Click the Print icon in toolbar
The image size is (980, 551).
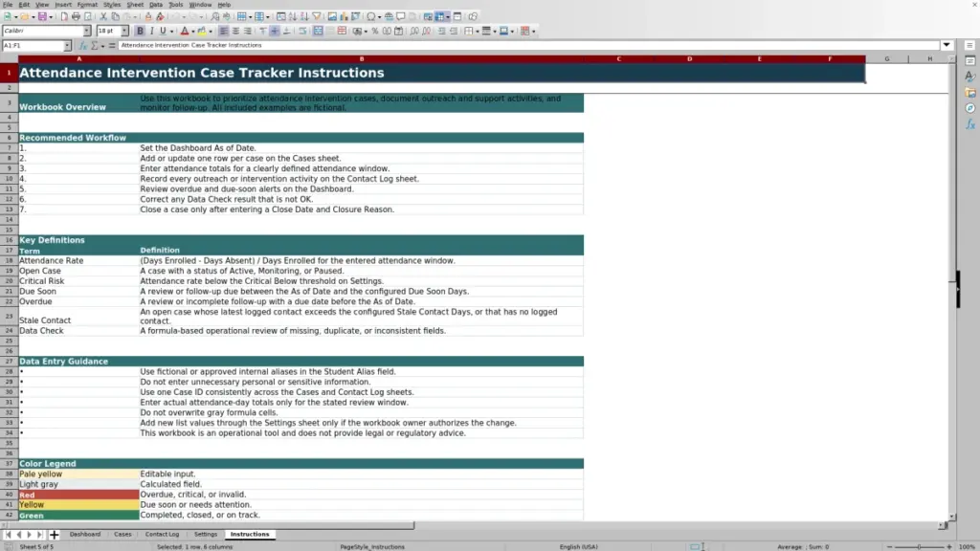tap(76, 17)
